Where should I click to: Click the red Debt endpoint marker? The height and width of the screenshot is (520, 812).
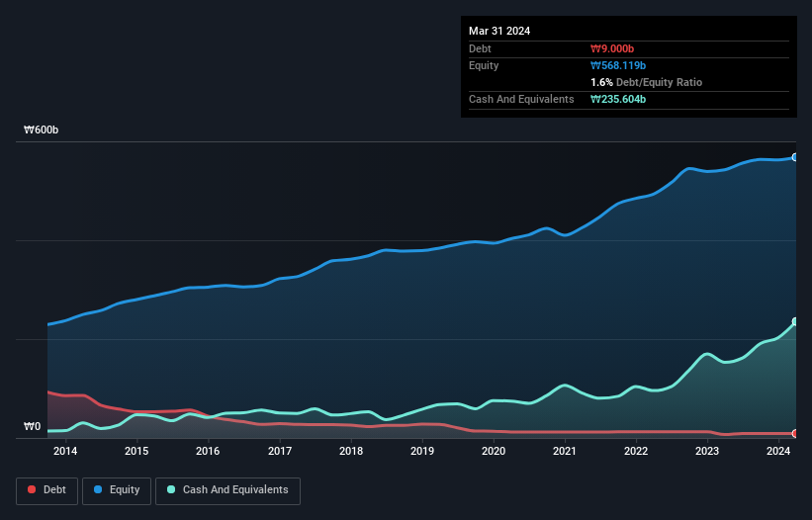[795, 433]
